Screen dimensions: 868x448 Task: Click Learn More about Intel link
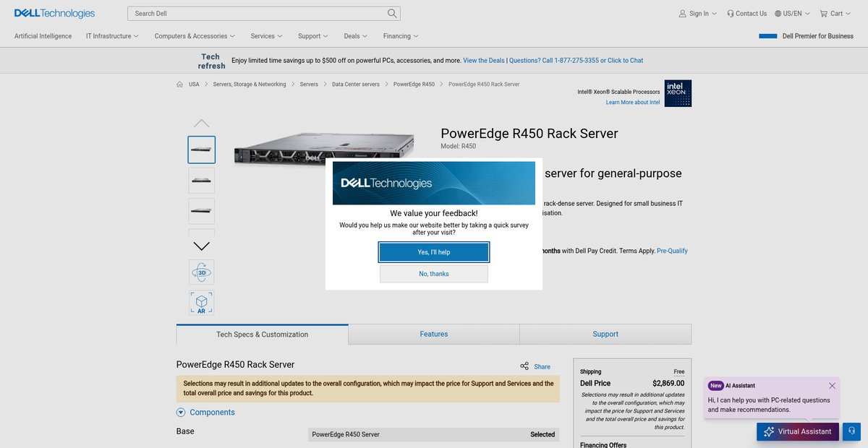[633, 103]
